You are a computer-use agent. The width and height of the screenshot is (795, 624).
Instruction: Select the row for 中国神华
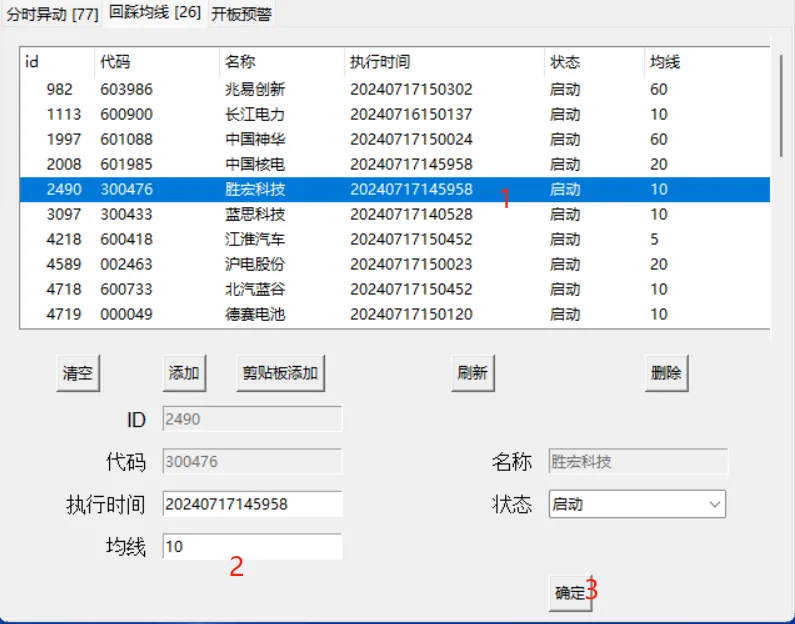click(x=394, y=139)
